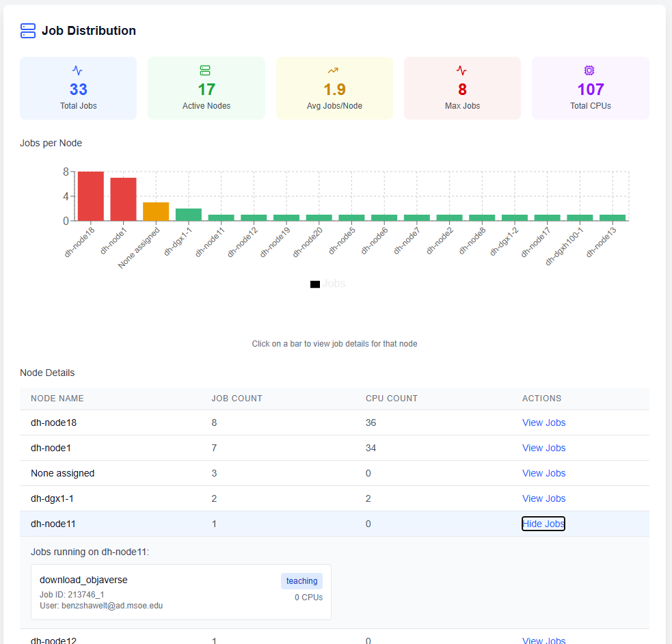Click the Avg Jobs/Node trending icon
The height and width of the screenshot is (644, 672).
[x=334, y=70]
